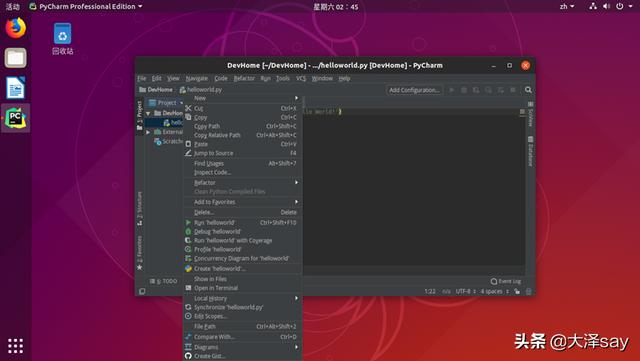The height and width of the screenshot is (361, 640).
Task: Expand Local History submenu
Action: coord(243,298)
